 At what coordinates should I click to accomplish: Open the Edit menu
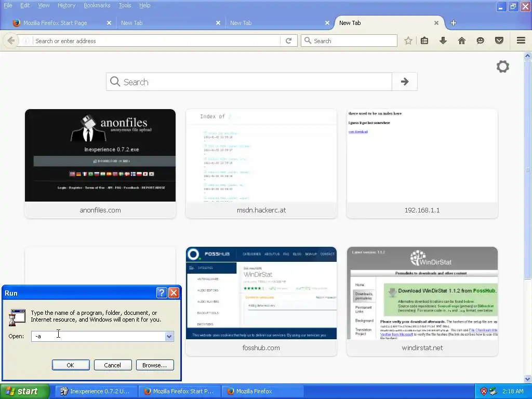(25, 5)
